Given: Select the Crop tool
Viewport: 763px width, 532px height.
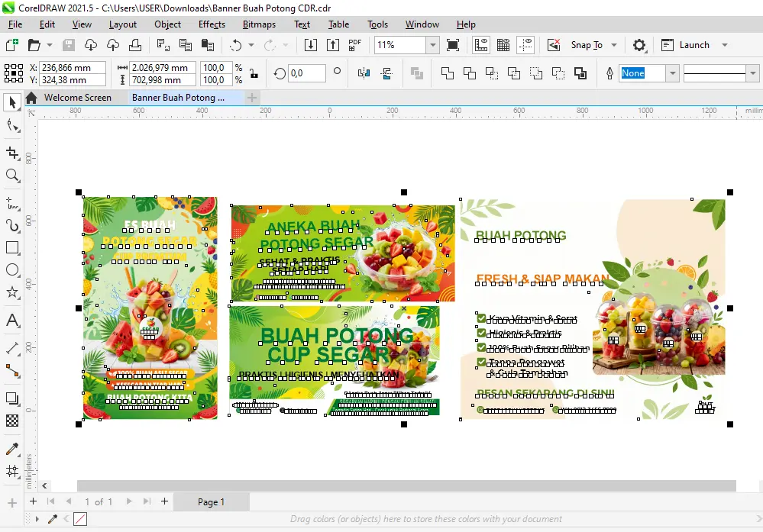Looking at the screenshot, I should click(13, 153).
